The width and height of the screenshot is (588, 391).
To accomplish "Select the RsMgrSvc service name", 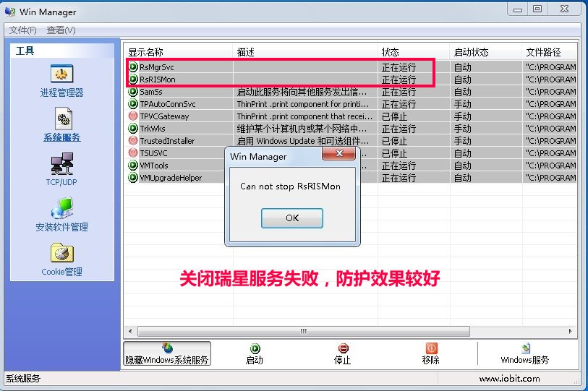I will tap(157, 67).
